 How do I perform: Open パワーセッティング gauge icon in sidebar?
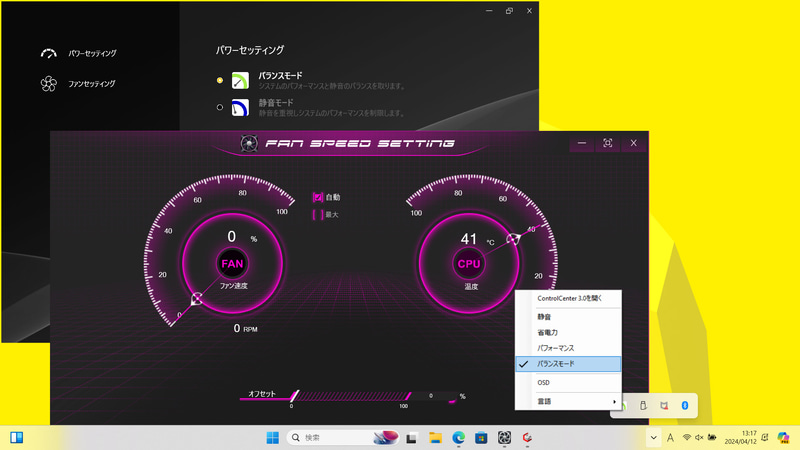pos(48,53)
